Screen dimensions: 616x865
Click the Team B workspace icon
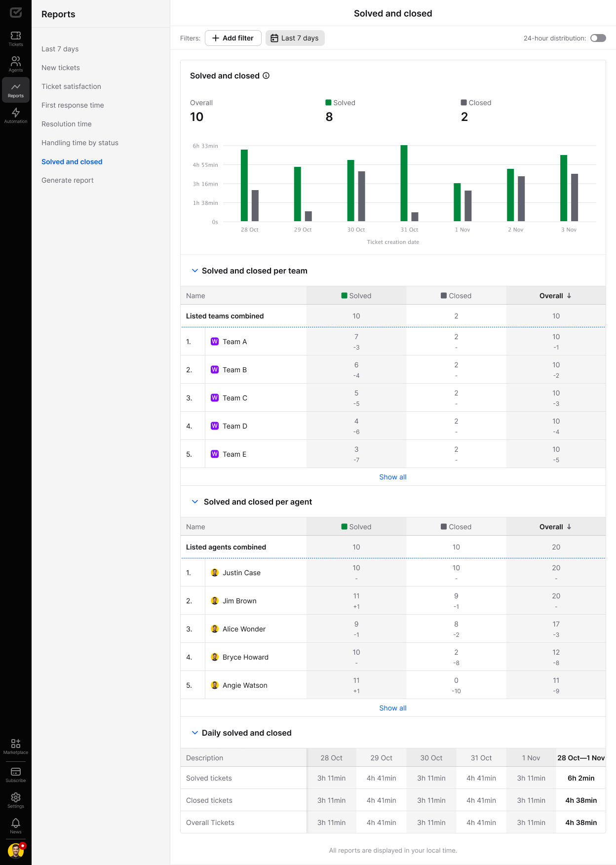pyautogui.click(x=215, y=370)
